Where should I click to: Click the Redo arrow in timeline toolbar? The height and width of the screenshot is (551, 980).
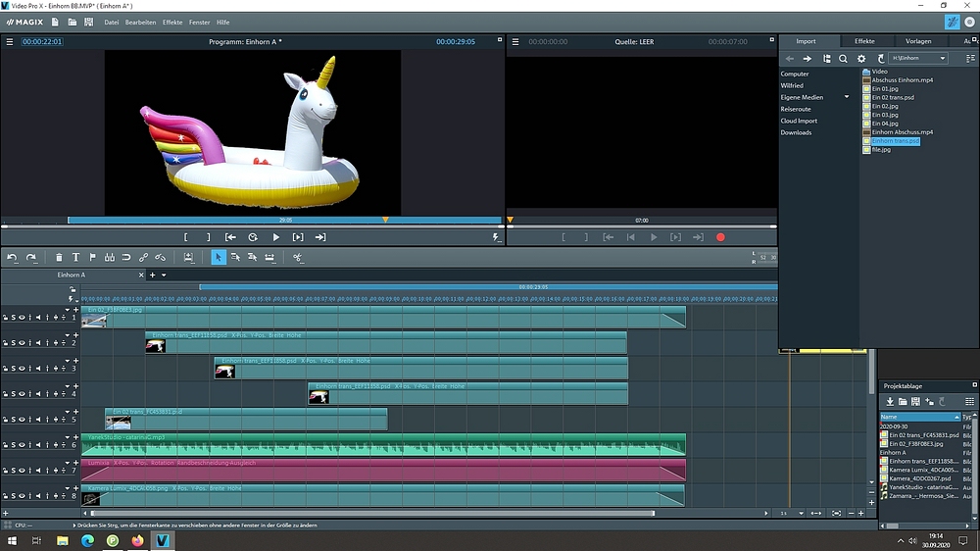[30, 257]
